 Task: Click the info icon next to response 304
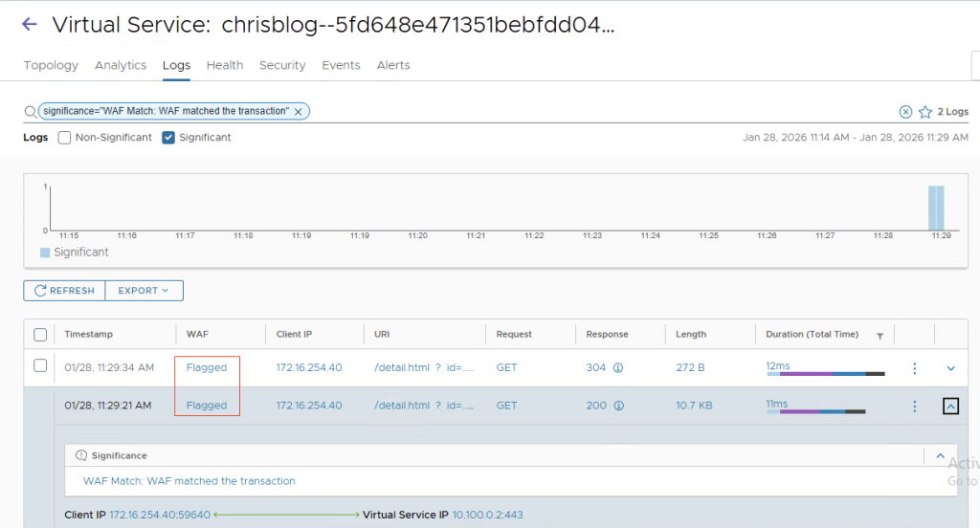click(x=618, y=367)
